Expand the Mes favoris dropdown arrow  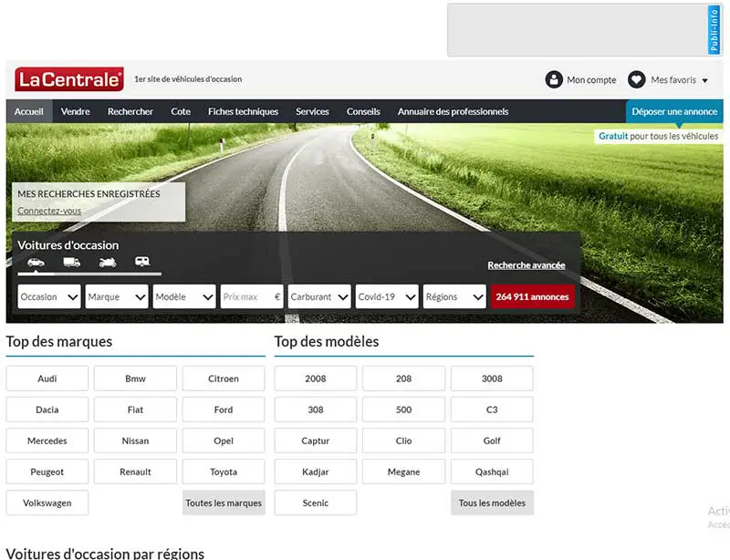coord(704,80)
